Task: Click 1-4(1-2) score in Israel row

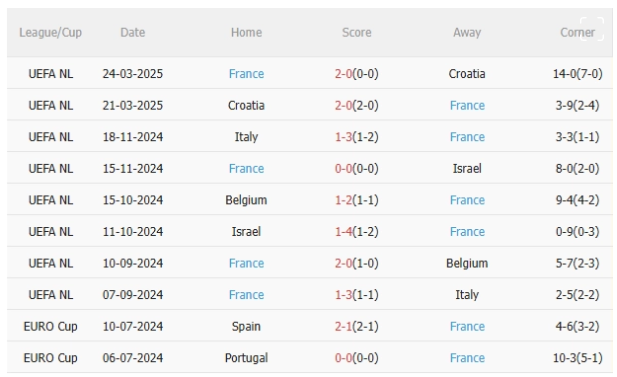Action: coord(357,231)
